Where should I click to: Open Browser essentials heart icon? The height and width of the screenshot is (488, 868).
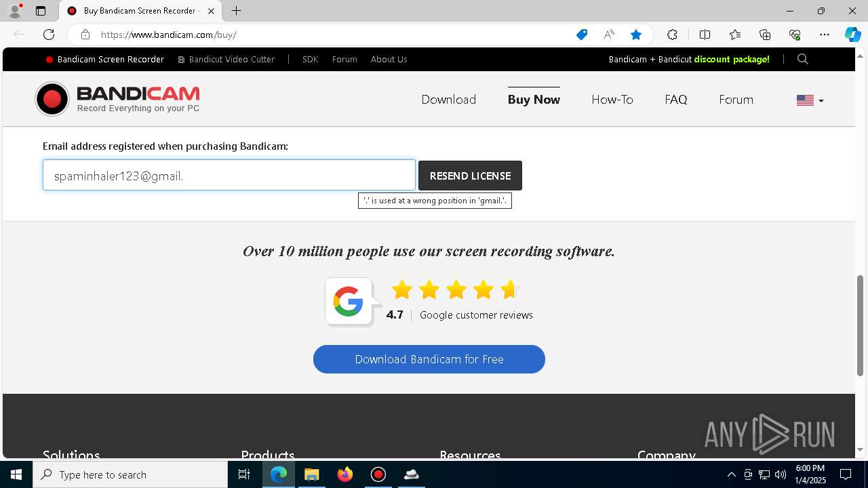[795, 35]
